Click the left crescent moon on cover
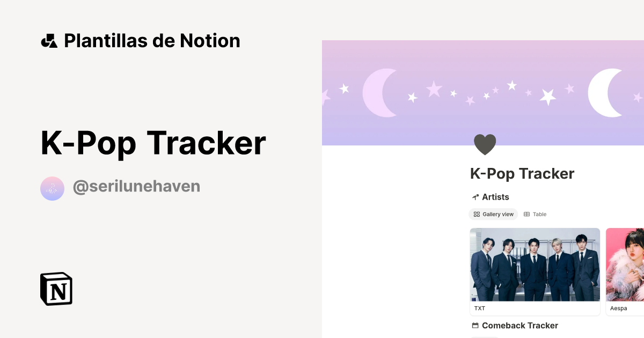The width and height of the screenshot is (644, 338). [379, 93]
